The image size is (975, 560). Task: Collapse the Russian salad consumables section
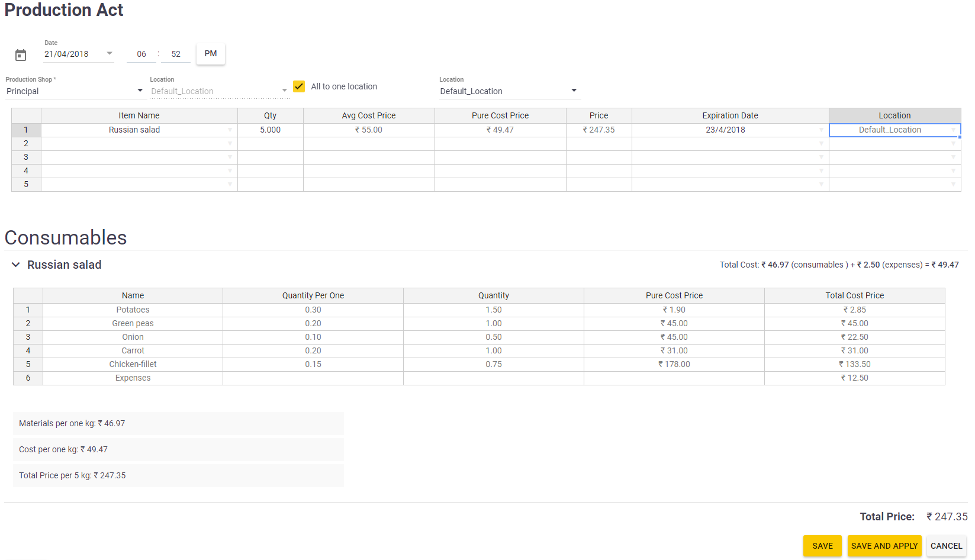pyautogui.click(x=16, y=265)
